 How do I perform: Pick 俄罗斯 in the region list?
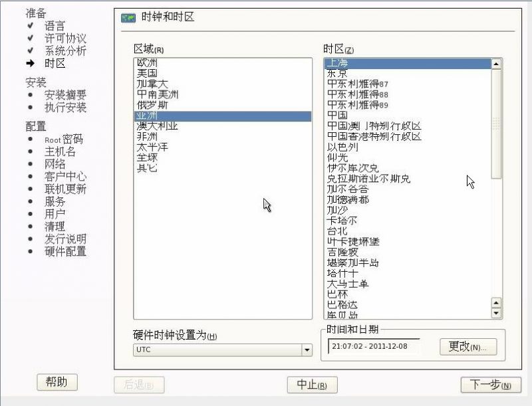click(152, 105)
